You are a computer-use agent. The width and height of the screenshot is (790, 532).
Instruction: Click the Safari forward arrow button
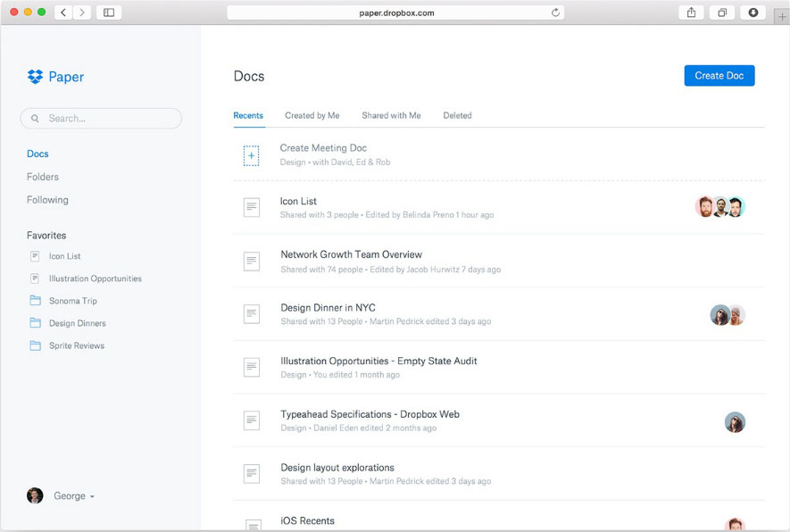click(x=81, y=12)
